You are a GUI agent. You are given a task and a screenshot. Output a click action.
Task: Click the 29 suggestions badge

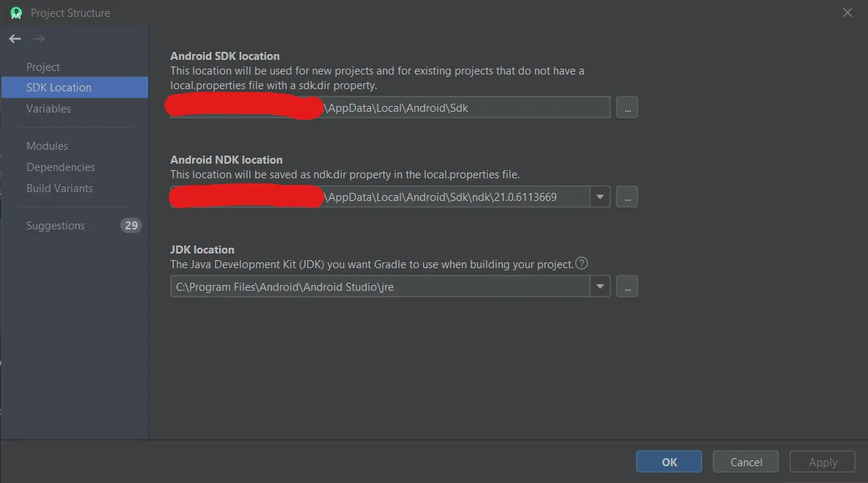tap(132, 226)
